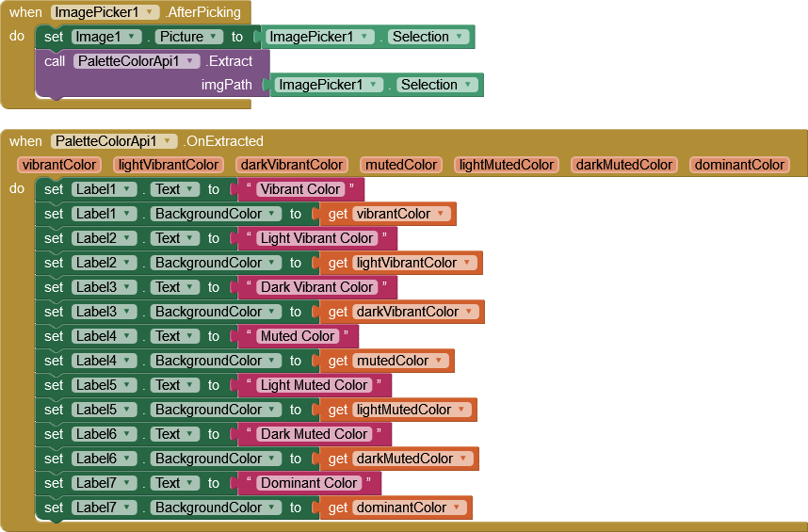Open the ImagePicker1 dropdown in AfterPicking event
Viewport: 808px width, 532px height.
105,12
